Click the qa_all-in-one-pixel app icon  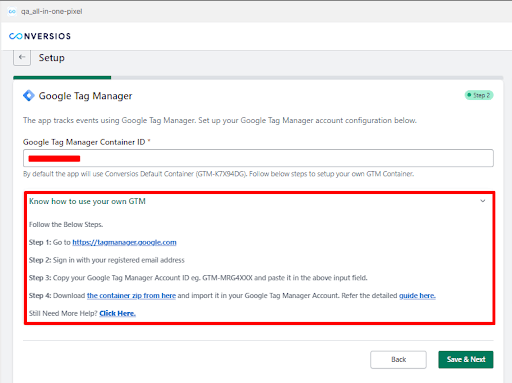(12, 11)
